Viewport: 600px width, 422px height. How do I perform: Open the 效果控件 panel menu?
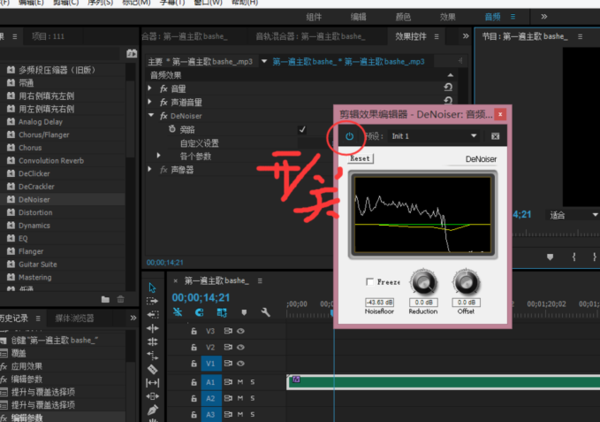tap(437, 36)
